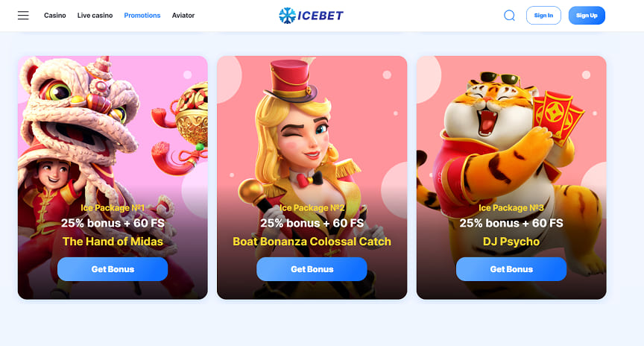Click the Ice Package №2 label
This screenshot has height=346, width=644.
[x=312, y=208]
